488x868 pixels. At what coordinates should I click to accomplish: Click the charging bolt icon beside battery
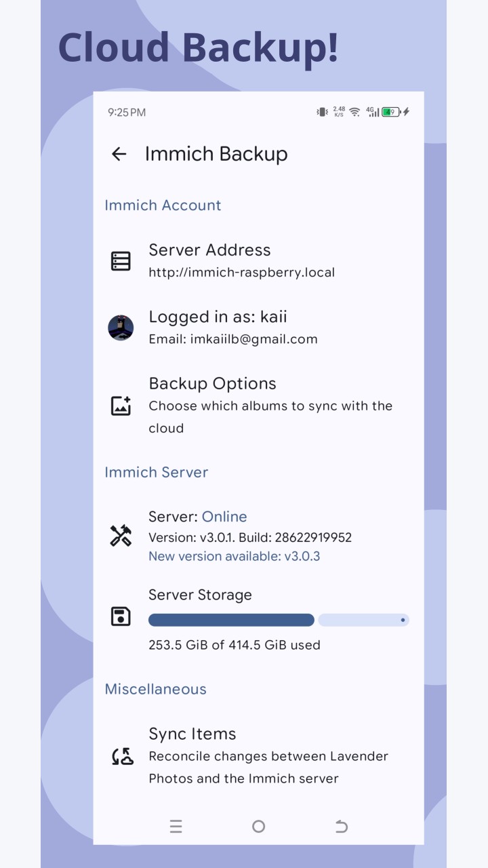[x=406, y=112]
